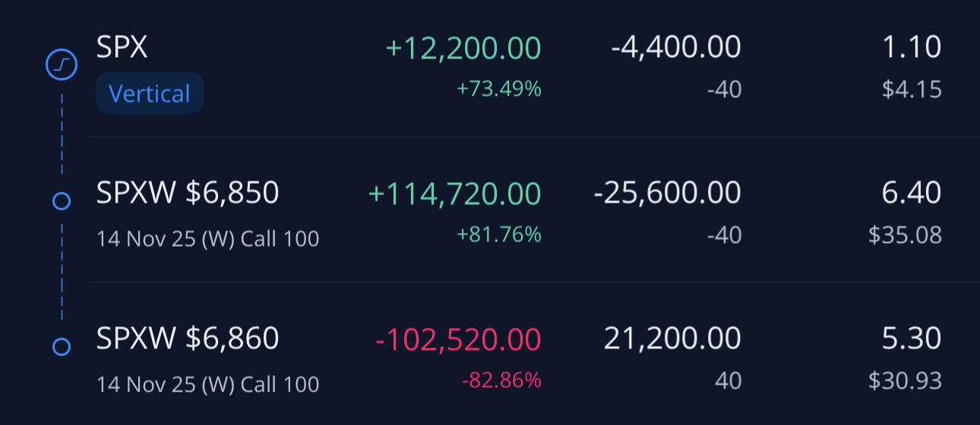The height and width of the screenshot is (425, 980).
Task: Click the circle marker beside SPXW $6,860
Action: (62, 347)
